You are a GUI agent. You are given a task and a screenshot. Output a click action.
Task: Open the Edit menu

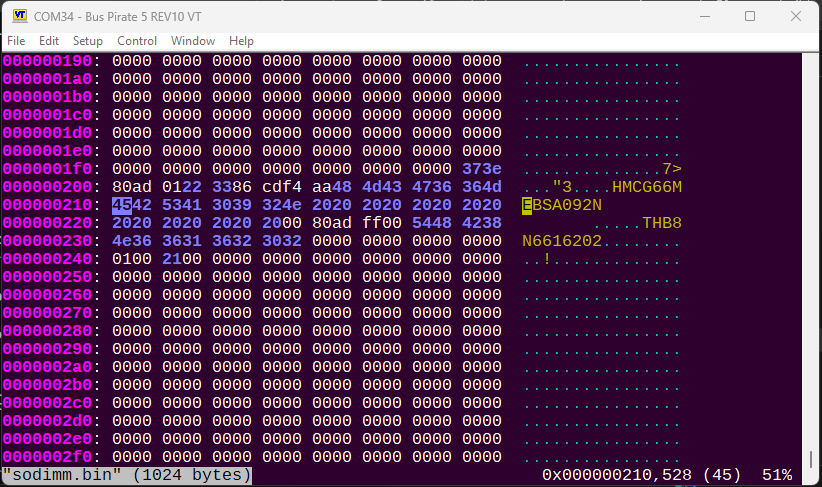point(49,41)
